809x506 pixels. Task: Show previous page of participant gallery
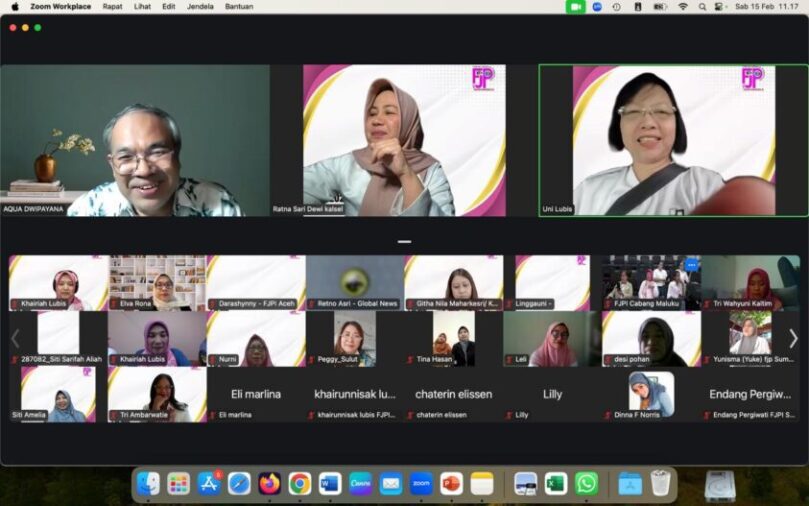(x=15, y=339)
